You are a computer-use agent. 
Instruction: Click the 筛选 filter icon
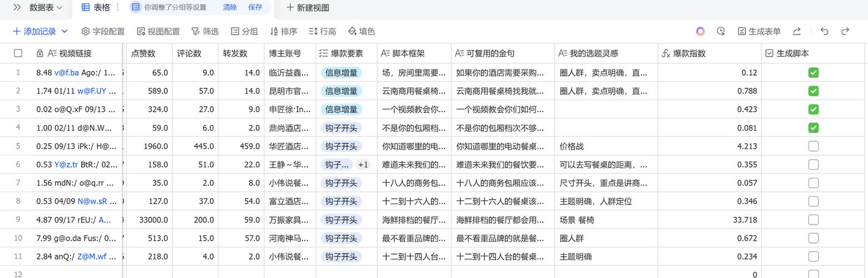(204, 32)
